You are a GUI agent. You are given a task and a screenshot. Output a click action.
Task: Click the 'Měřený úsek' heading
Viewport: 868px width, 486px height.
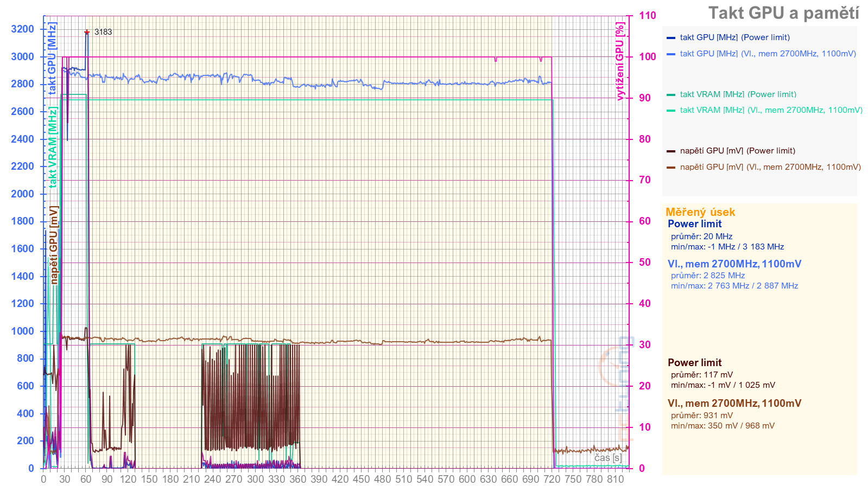coord(700,212)
